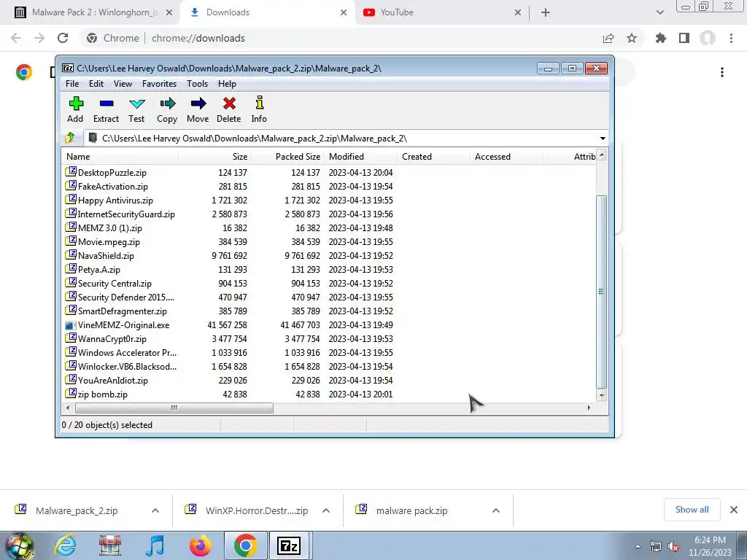Open Malware_pack_2.zip from the download shelf

click(76, 510)
